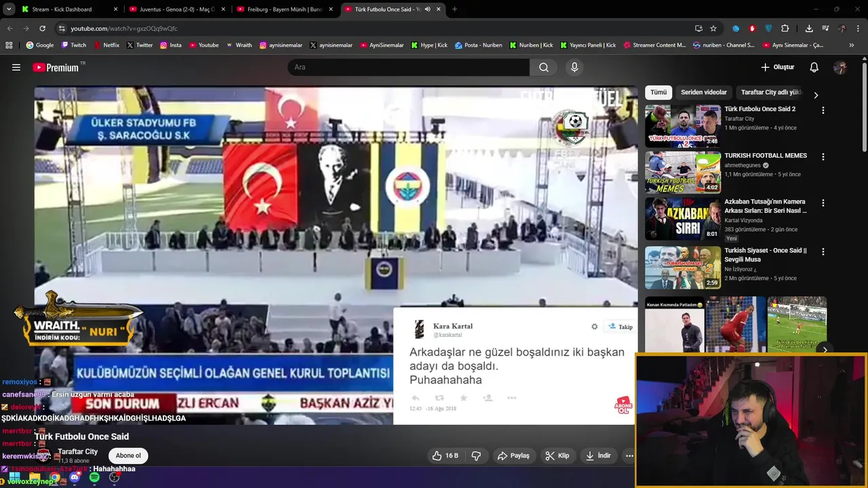Show next Shorts with the arrow
The width and height of the screenshot is (868, 488).
pos(825,350)
